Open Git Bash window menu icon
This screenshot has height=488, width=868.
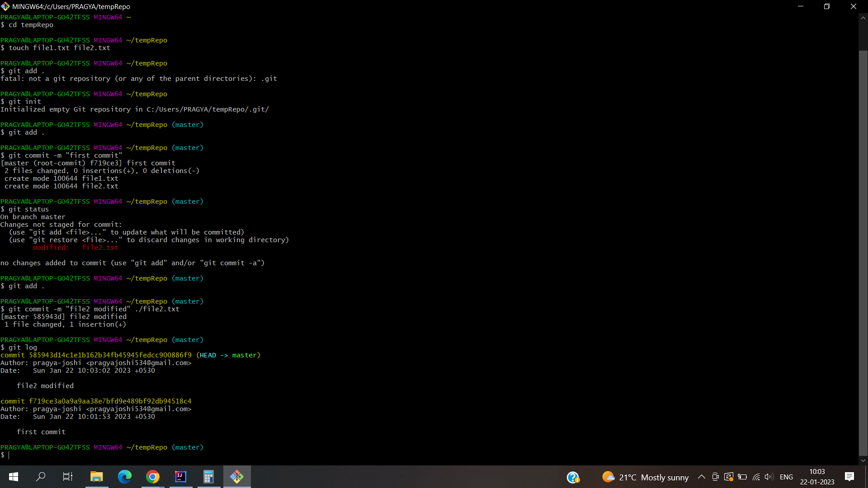point(5,6)
